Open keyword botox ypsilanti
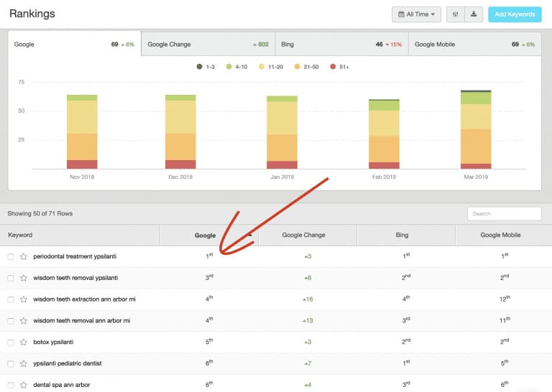This screenshot has width=552, height=392. (x=53, y=342)
